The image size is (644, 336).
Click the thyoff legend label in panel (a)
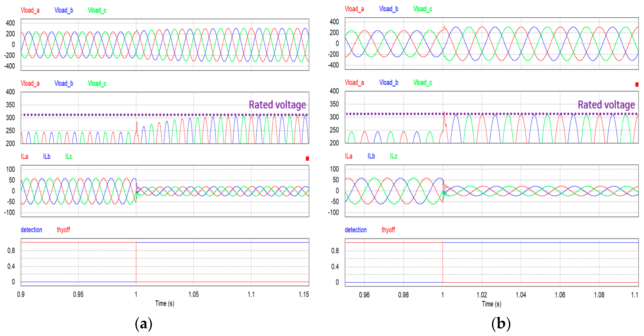coord(63,230)
